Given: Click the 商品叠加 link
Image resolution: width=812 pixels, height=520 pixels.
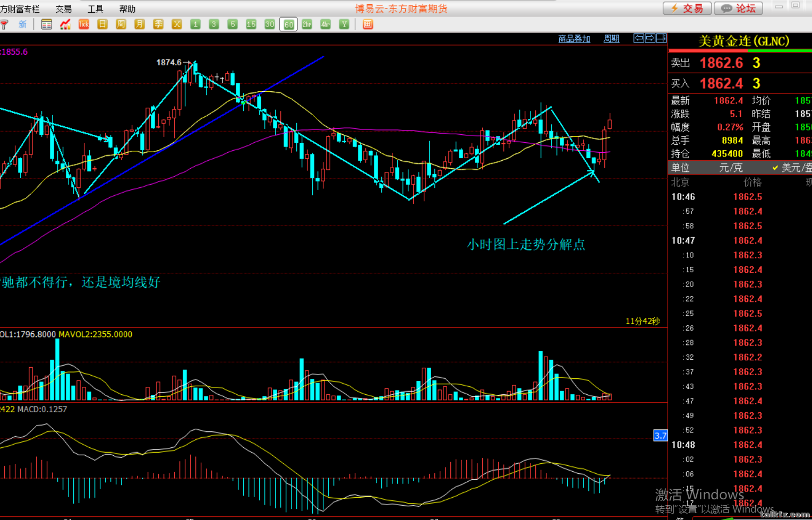Looking at the screenshot, I should point(574,39).
